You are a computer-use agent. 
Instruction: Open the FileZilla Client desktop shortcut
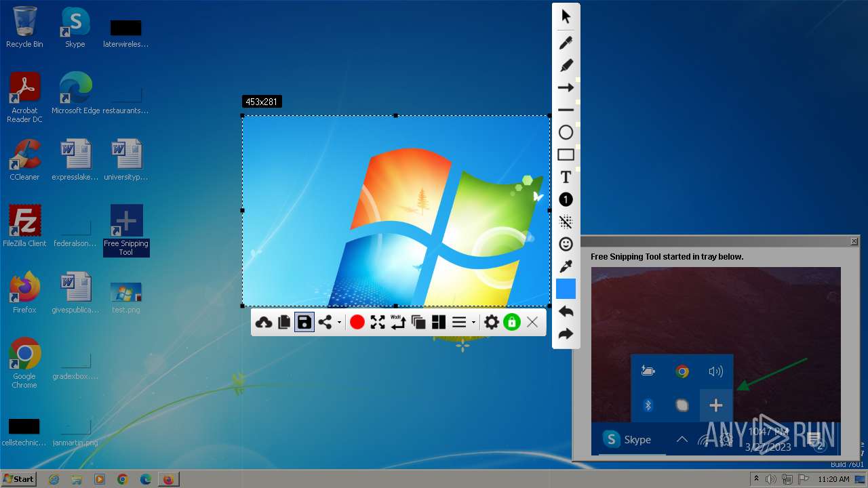tap(24, 226)
